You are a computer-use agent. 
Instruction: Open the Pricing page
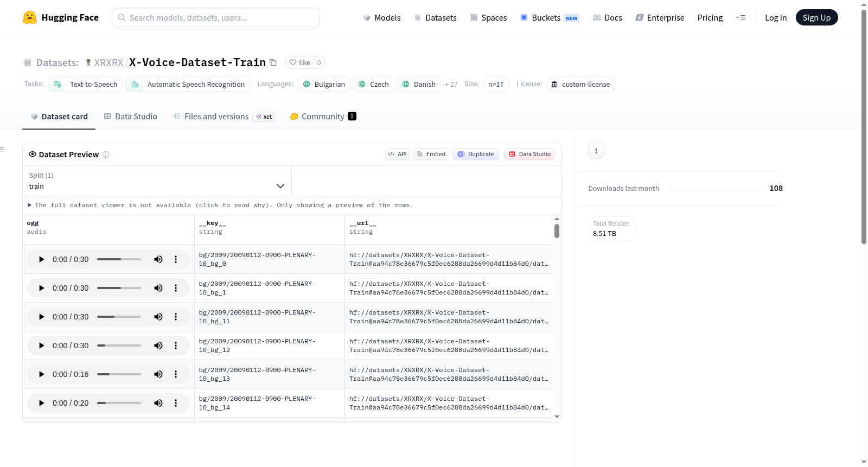point(710,17)
